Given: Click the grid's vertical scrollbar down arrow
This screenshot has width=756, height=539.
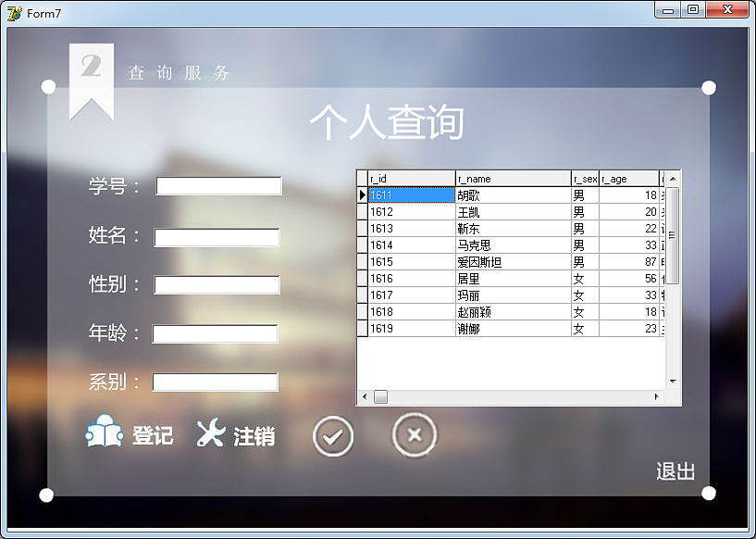Looking at the screenshot, I should (675, 380).
